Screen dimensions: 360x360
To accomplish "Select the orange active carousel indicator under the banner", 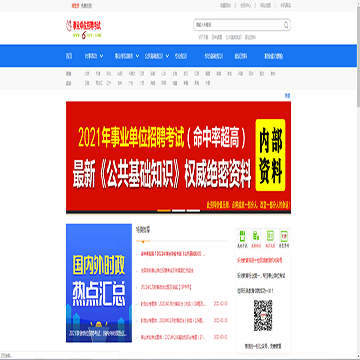I will (164, 211).
